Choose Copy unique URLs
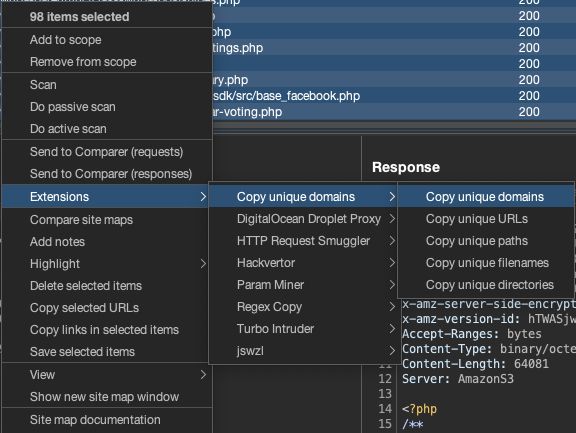Viewport: 576px width, 433px height. (x=486, y=219)
